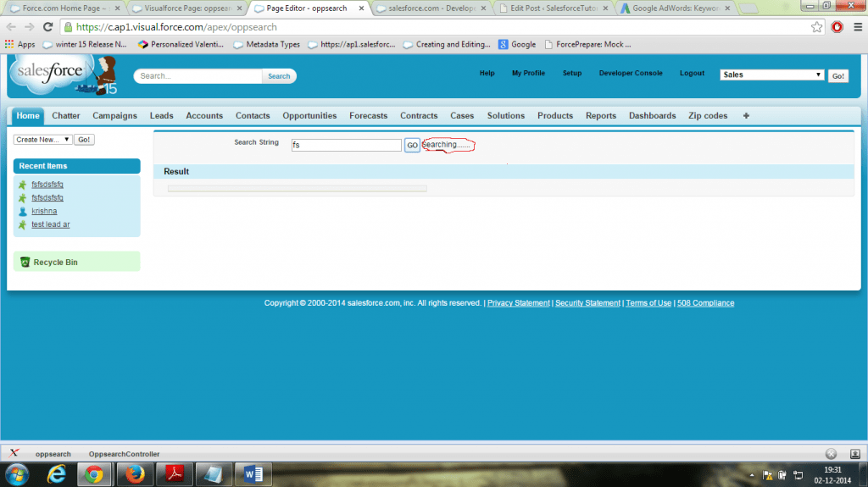
Task: Switch to the Visualforce Page browser tab
Action: [187, 8]
